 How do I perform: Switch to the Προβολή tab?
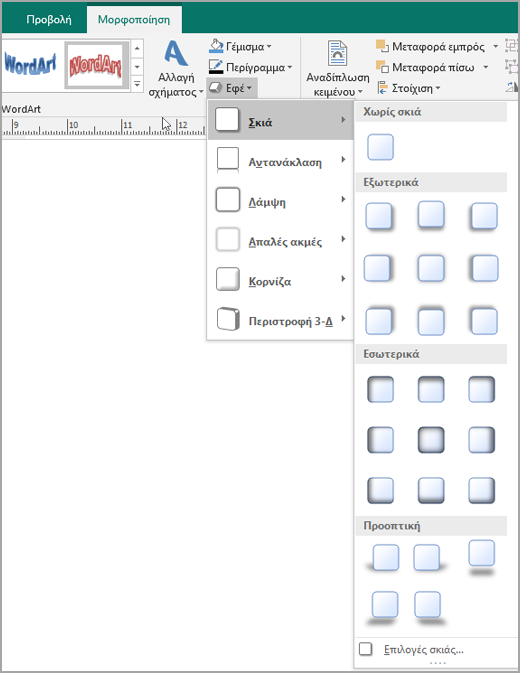click(x=48, y=20)
